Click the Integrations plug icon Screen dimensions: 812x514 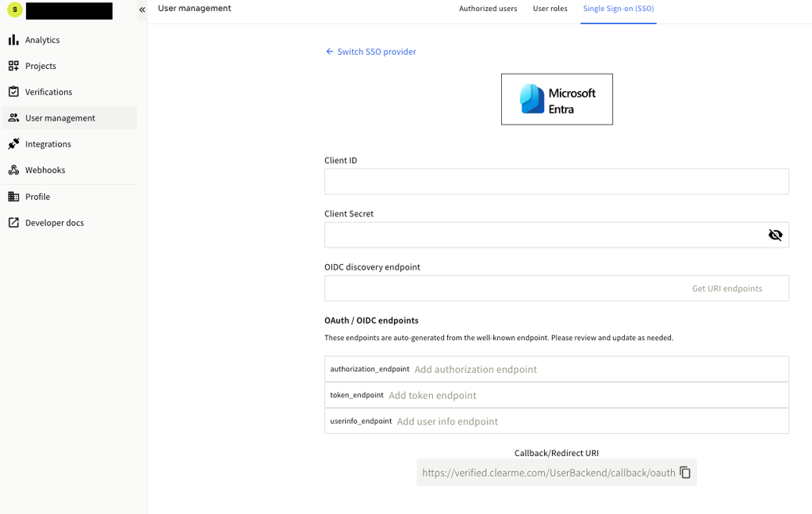pyautogui.click(x=13, y=144)
